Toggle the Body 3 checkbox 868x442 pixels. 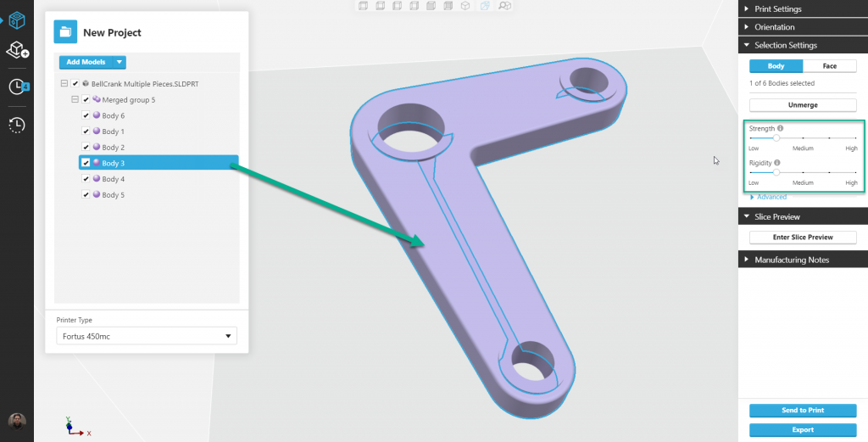[86, 163]
